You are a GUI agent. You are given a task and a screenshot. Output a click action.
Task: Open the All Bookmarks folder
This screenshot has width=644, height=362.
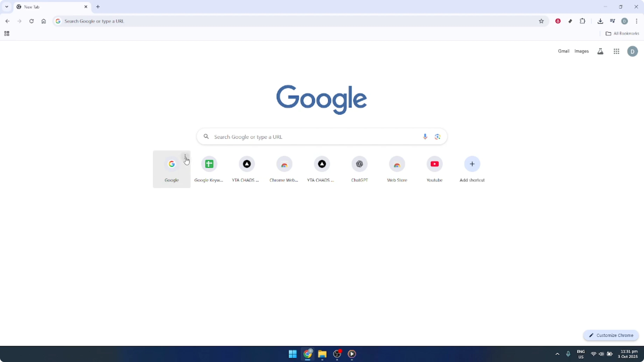622,33
